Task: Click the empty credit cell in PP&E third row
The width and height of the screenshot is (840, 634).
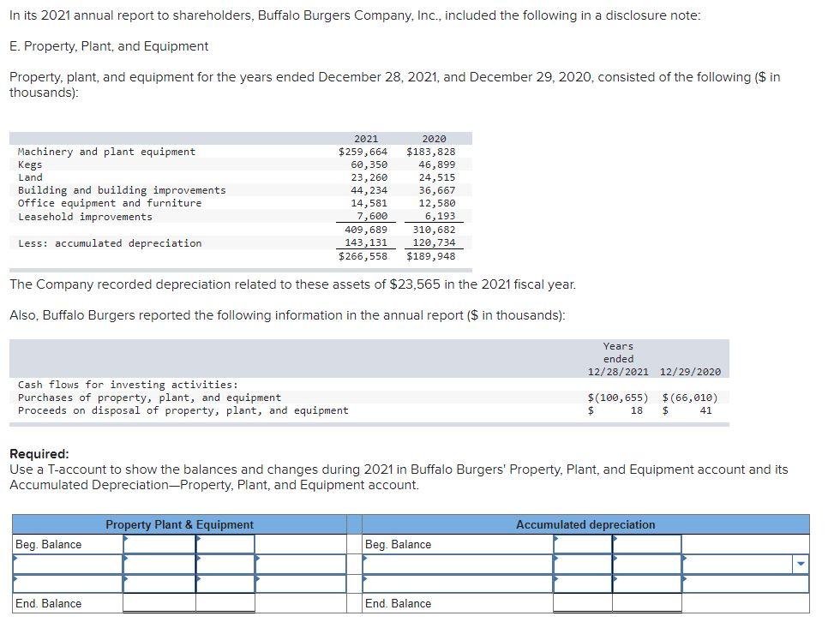Action: (x=225, y=581)
